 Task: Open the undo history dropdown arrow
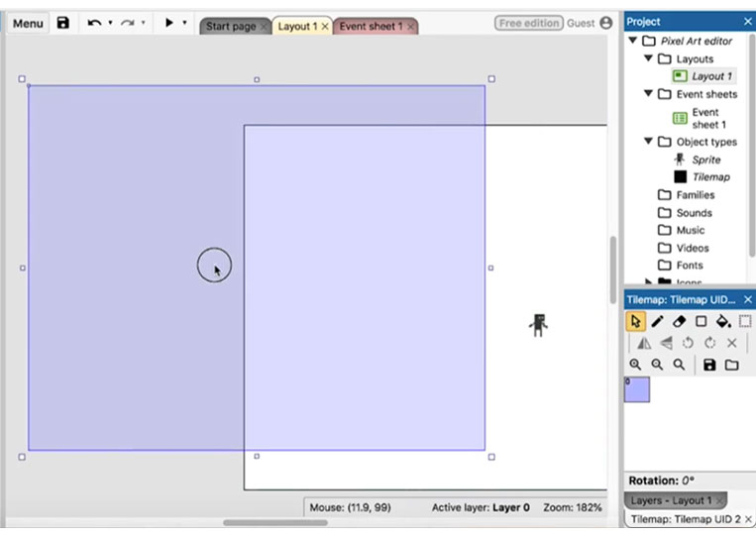(110, 23)
